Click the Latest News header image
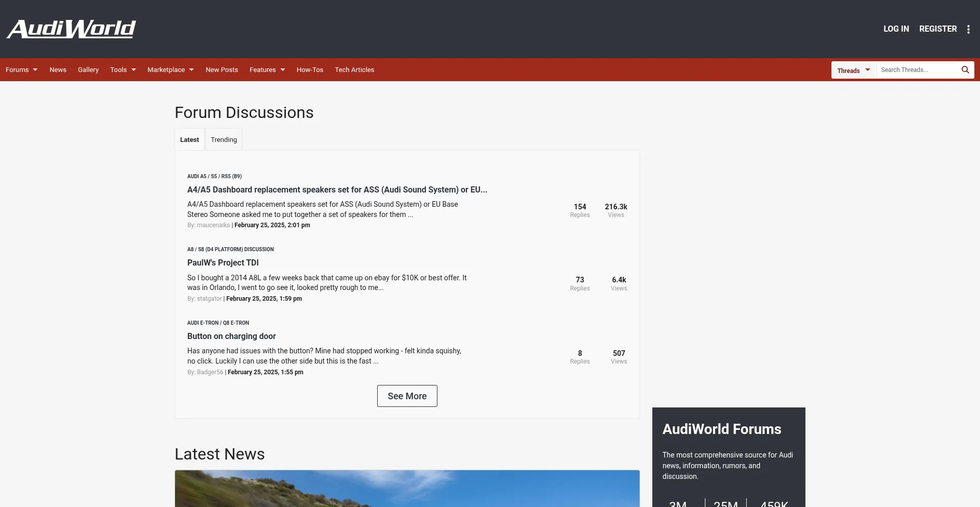The height and width of the screenshot is (507, 980). coord(407,488)
